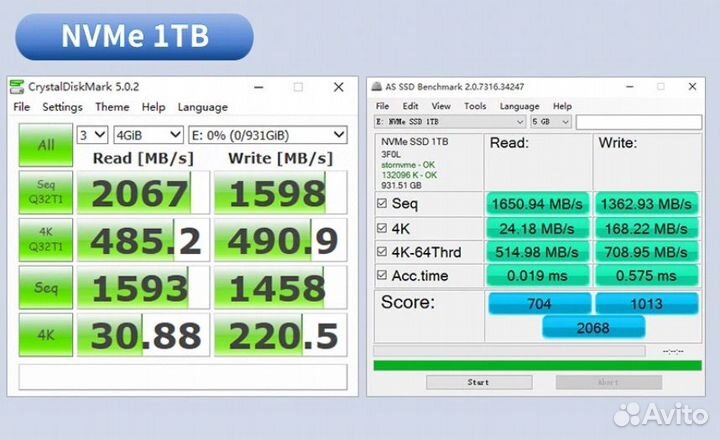The width and height of the screenshot is (720, 440).
Task: Run the Seq Q32T1 test button
Action: [x=45, y=192]
